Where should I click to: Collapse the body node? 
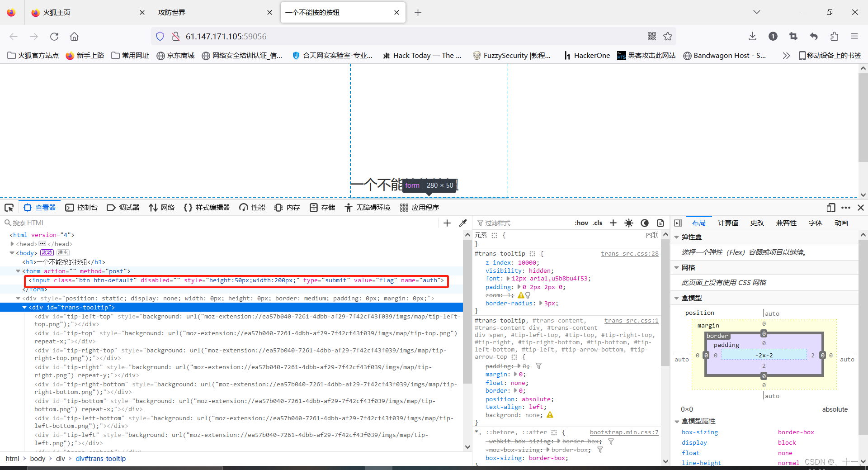12,253
